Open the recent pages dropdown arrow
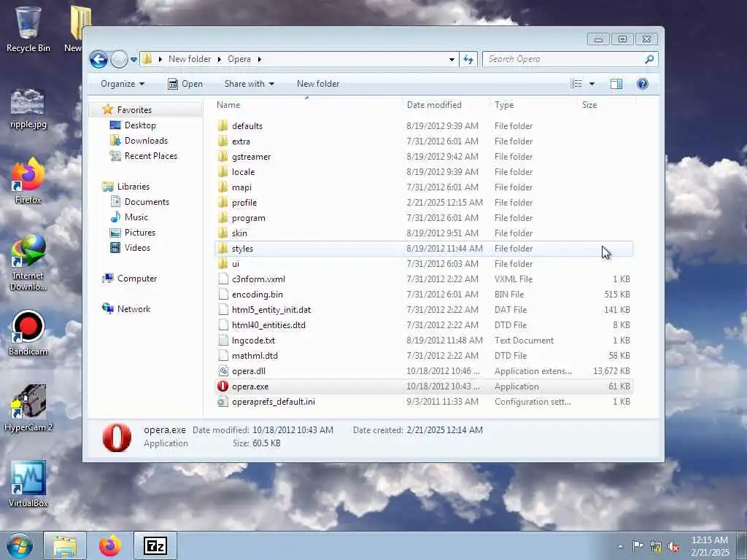 tap(134, 60)
